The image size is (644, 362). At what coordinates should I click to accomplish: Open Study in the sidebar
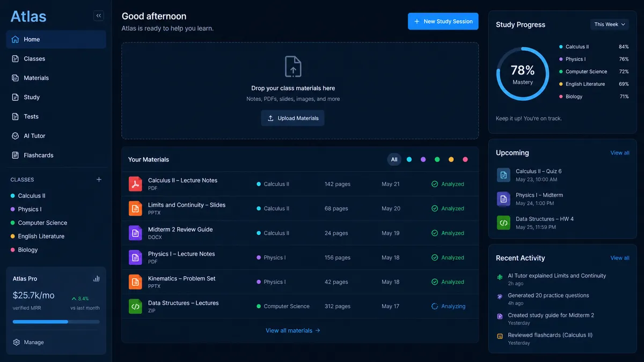(56, 97)
